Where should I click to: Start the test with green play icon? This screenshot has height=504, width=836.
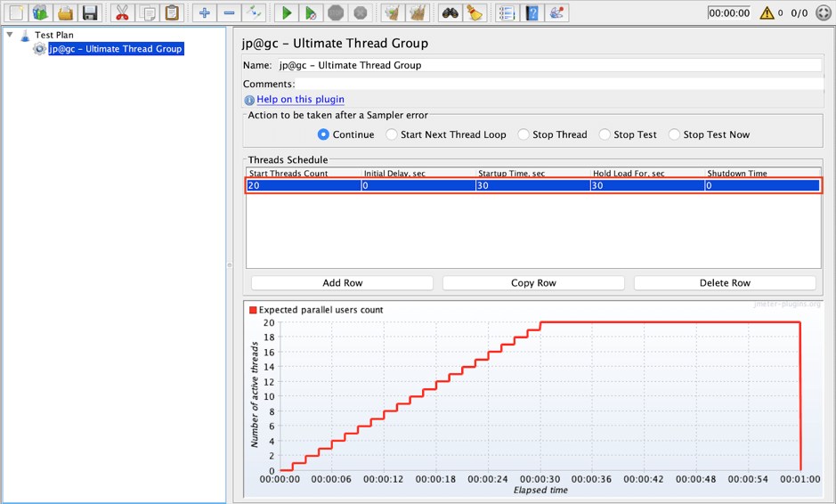(287, 12)
